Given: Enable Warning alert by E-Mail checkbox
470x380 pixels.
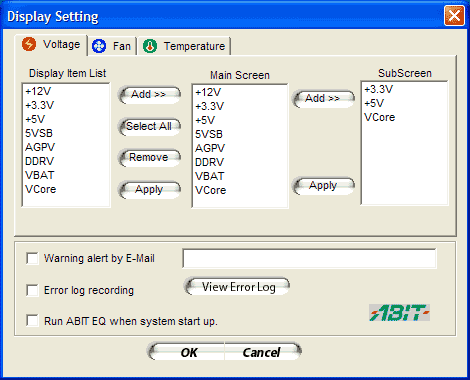Looking at the screenshot, I should (x=32, y=258).
